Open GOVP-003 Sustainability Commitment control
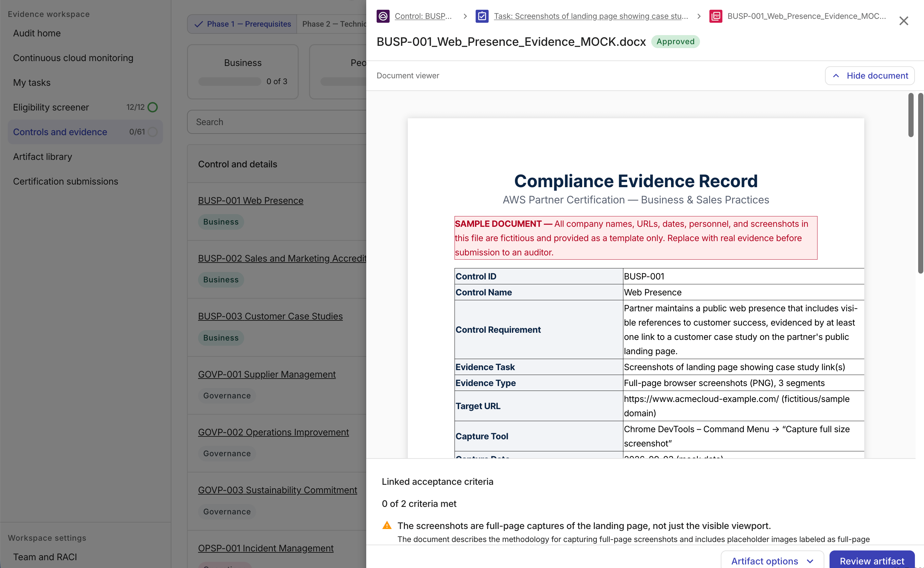Image resolution: width=924 pixels, height=568 pixels. click(278, 490)
